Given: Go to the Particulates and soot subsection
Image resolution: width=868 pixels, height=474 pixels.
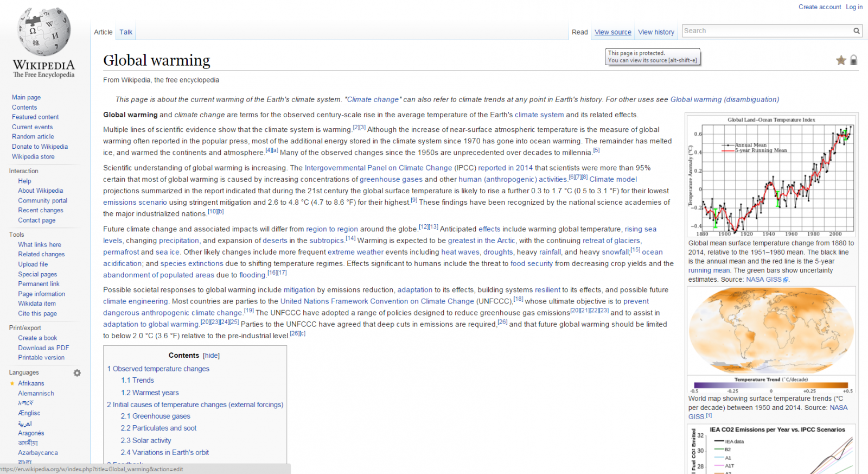Looking at the screenshot, I should pyautogui.click(x=158, y=428).
